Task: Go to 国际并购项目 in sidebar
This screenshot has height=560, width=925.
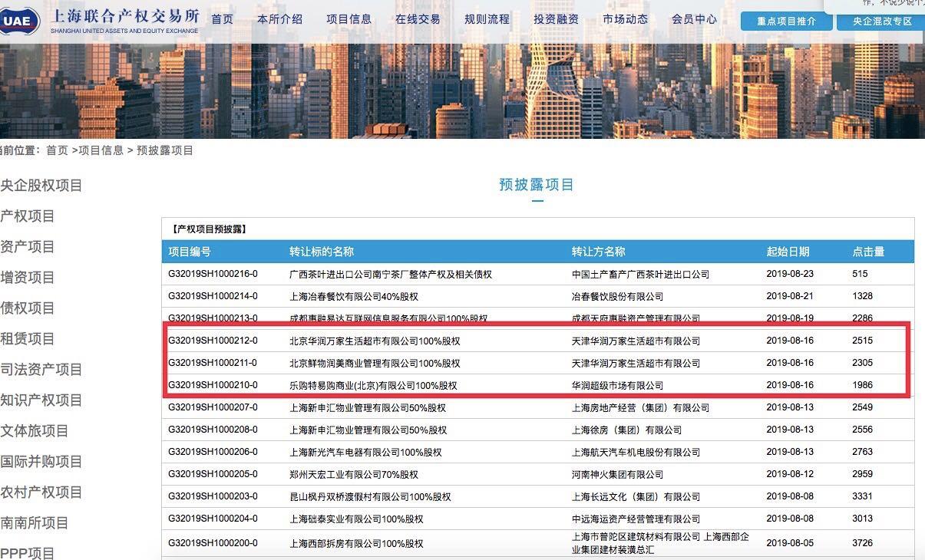Action: [x=41, y=462]
